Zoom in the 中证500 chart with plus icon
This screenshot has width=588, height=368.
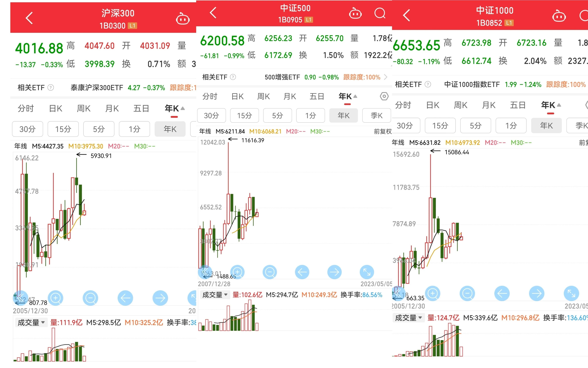pos(237,272)
